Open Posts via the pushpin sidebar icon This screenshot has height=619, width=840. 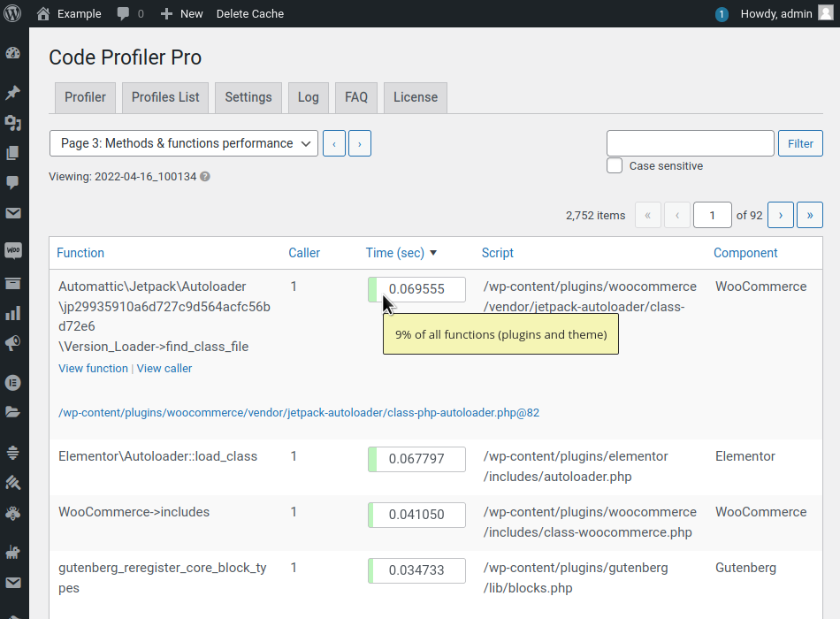click(13, 92)
